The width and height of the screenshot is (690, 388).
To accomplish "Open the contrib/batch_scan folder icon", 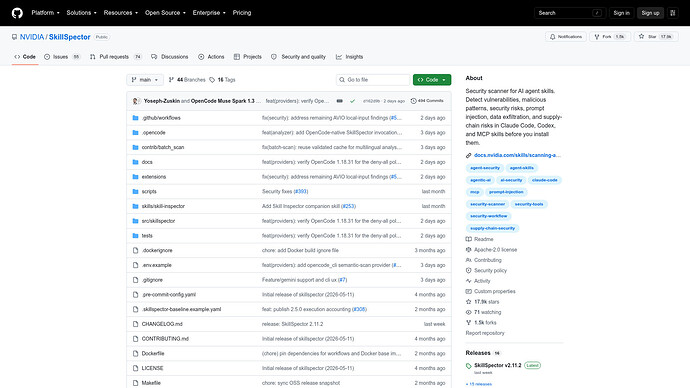I will (136, 147).
